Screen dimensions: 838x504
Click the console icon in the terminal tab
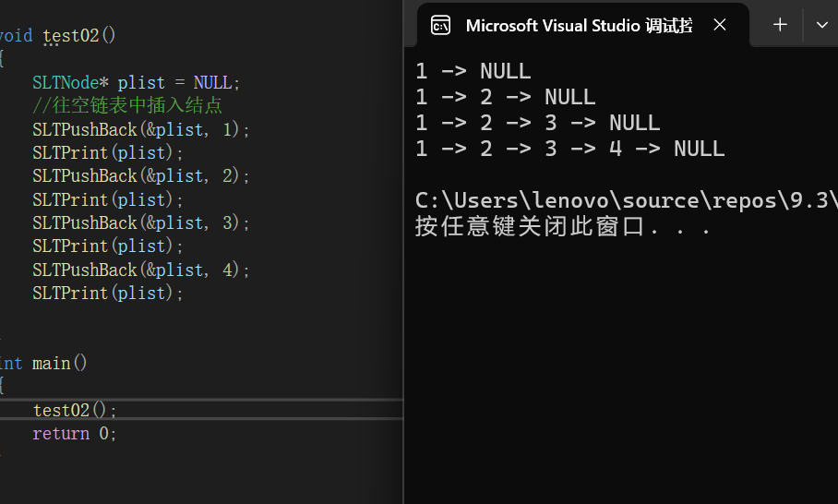440,25
